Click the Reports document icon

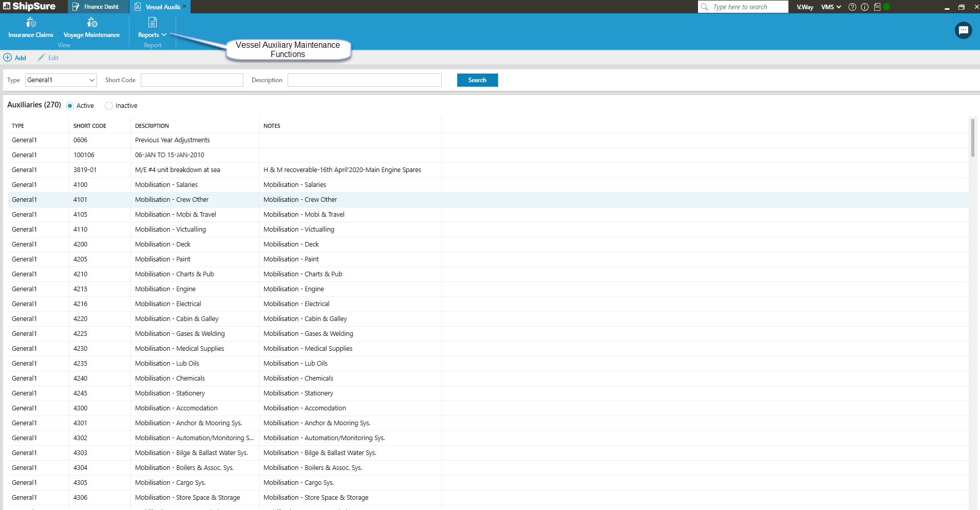[x=153, y=22]
